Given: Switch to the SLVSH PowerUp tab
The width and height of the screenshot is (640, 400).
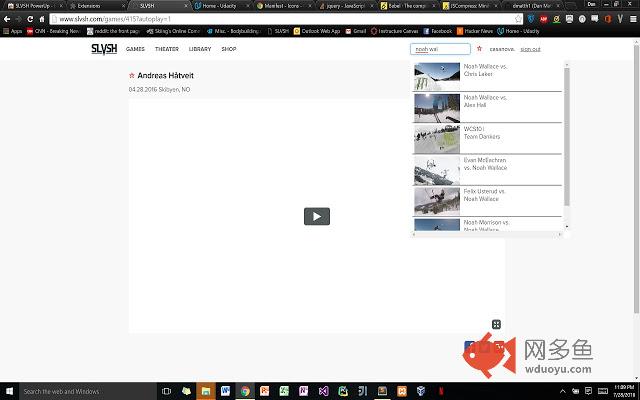Looking at the screenshot, I should click(33, 6).
